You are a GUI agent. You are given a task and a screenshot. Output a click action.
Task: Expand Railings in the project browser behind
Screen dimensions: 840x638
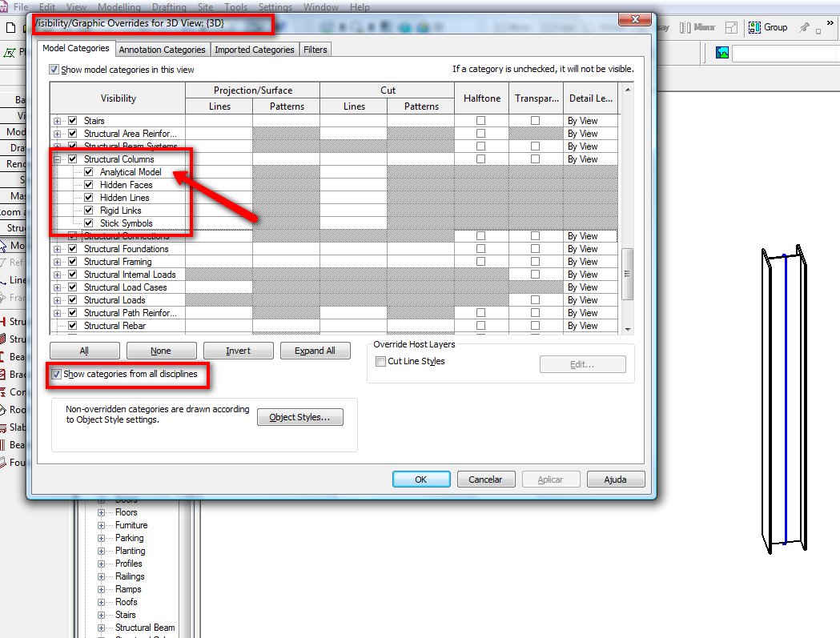pyautogui.click(x=101, y=577)
